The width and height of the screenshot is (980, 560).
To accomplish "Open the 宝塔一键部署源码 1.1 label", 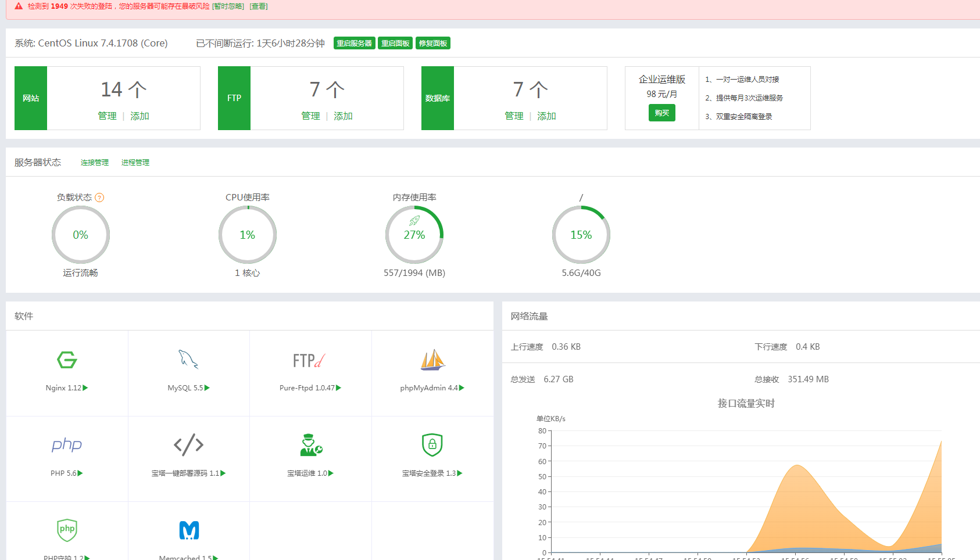I will [185, 473].
